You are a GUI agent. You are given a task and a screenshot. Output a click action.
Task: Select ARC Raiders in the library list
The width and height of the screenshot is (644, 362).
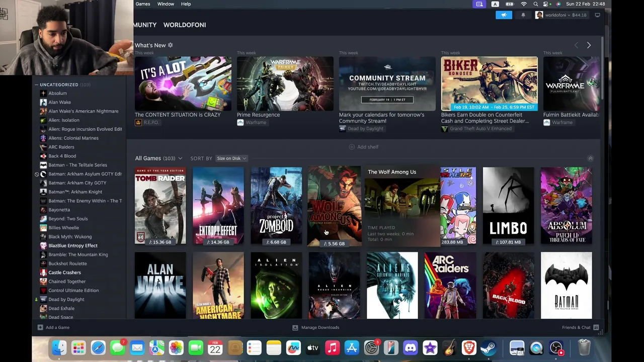pos(61,147)
